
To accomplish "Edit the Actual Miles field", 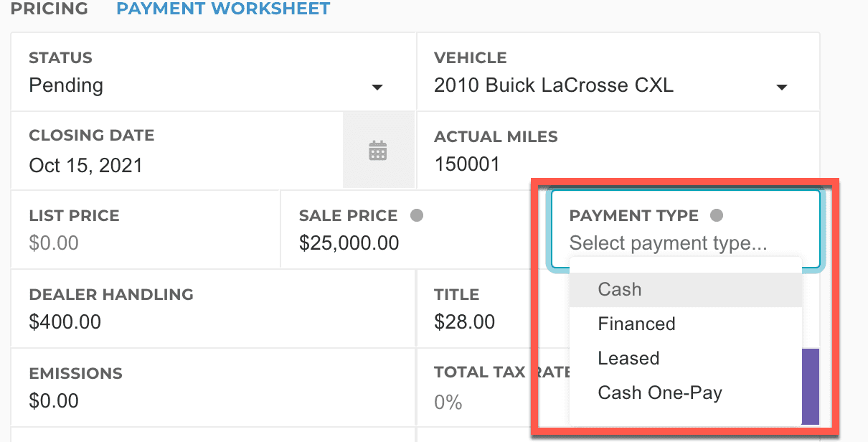I will pos(467,164).
